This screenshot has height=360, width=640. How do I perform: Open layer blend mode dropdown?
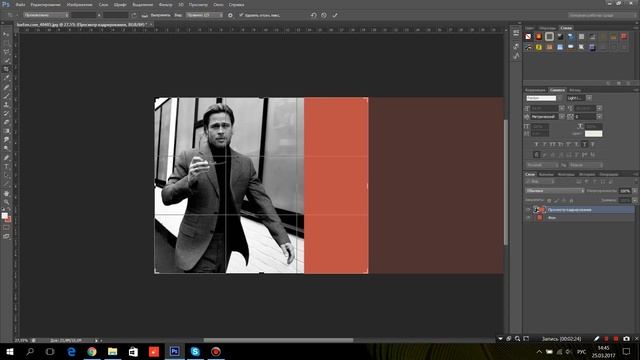point(554,191)
